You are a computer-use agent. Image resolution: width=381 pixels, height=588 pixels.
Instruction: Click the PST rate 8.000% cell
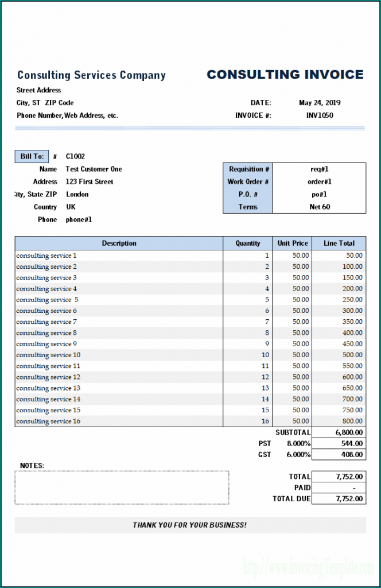(298, 443)
